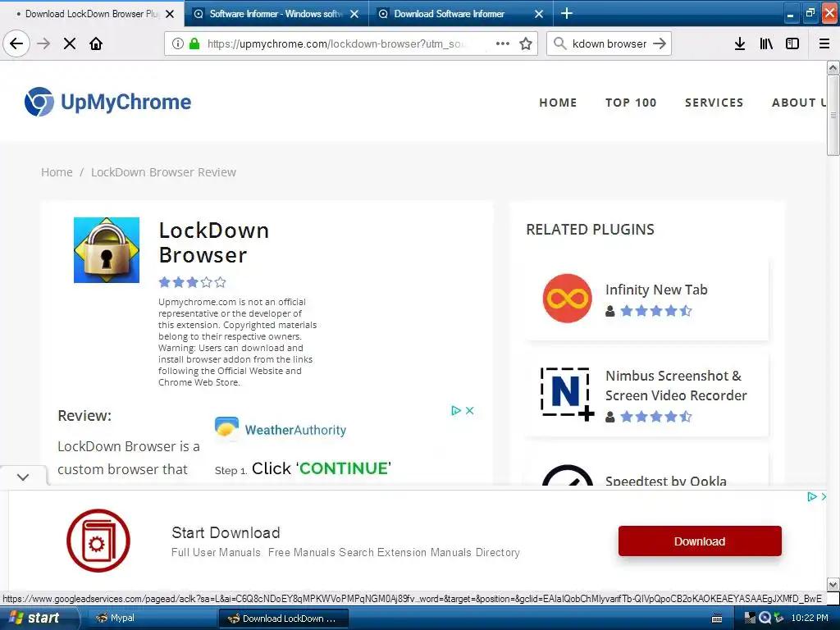This screenshot has width=840, height=630.
Task: Click the search field with kdown browser
Action: click(x=609, y=43)
